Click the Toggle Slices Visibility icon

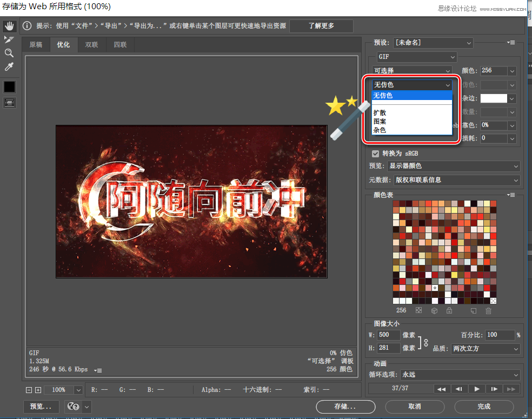pyautogui.click(x=9, y=103)
